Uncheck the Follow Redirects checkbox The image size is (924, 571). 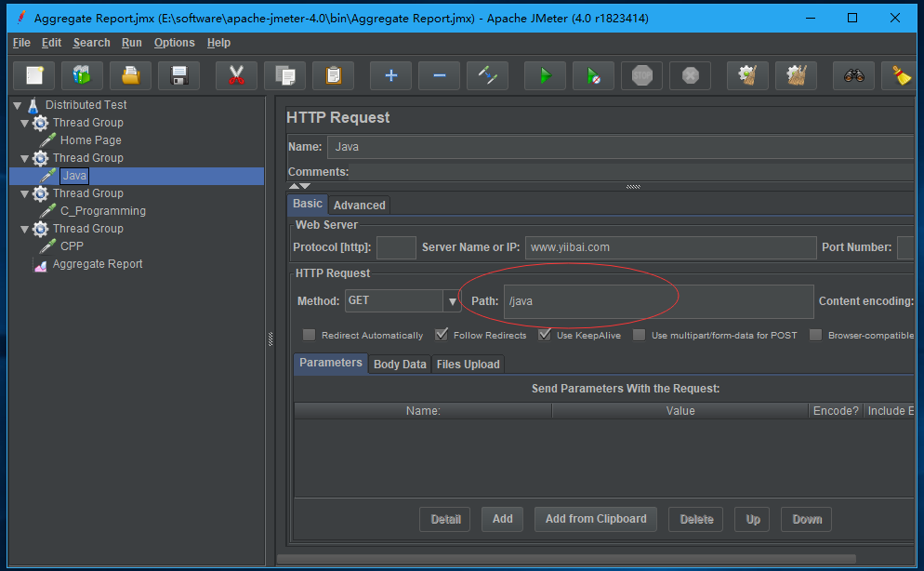[441, 335]
